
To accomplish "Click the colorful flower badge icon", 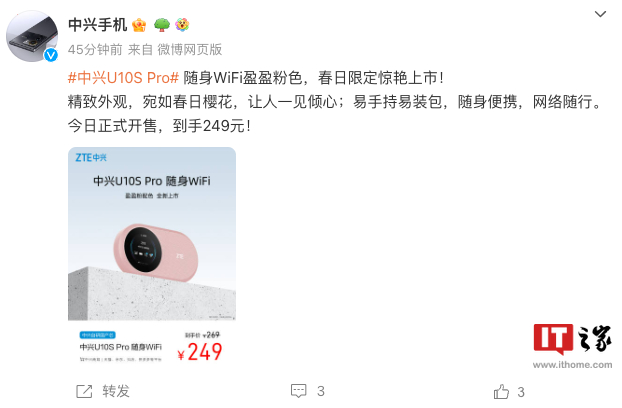I will click(x=182, y=25).
